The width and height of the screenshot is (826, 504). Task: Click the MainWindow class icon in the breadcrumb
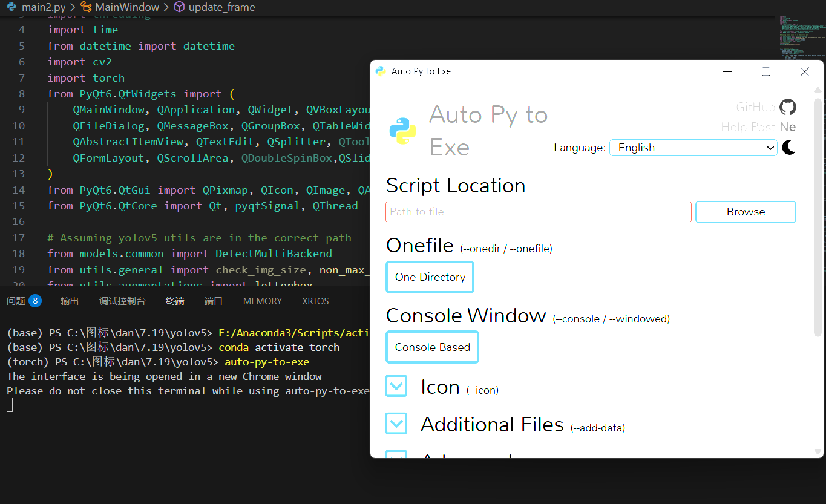pyautogui.click(x=86, y=7)
